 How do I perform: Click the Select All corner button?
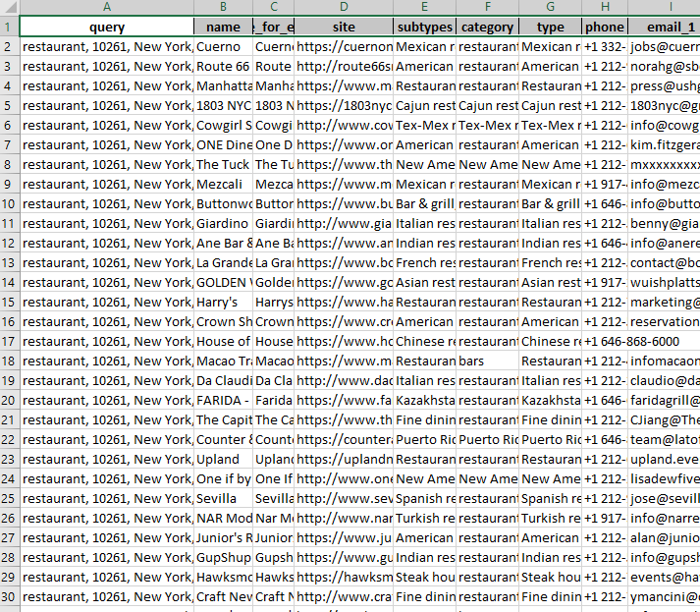9,8
